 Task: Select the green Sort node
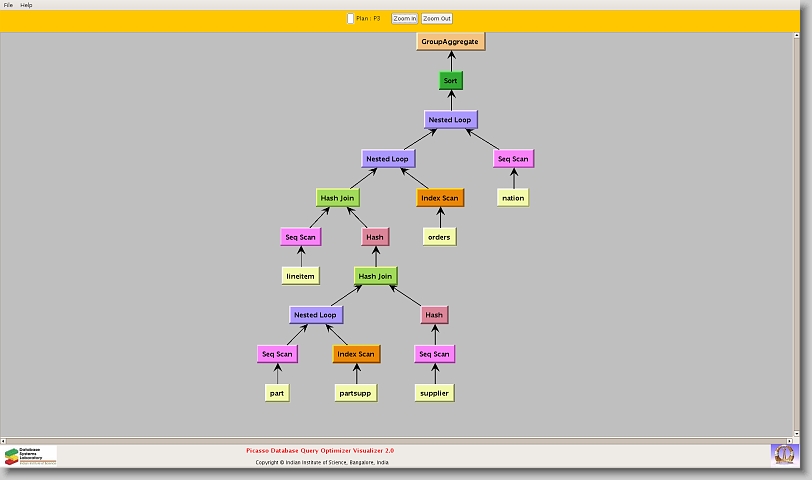tap(451, 80)
